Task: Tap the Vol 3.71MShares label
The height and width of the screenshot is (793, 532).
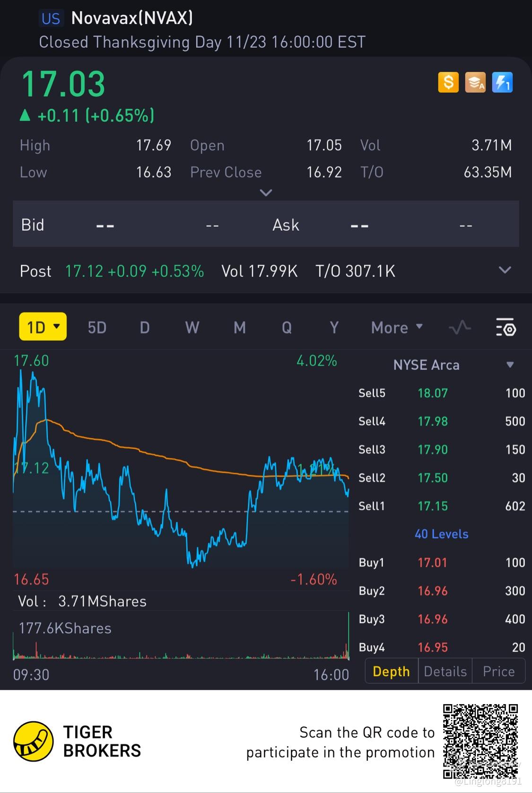Action: (82, 601)
